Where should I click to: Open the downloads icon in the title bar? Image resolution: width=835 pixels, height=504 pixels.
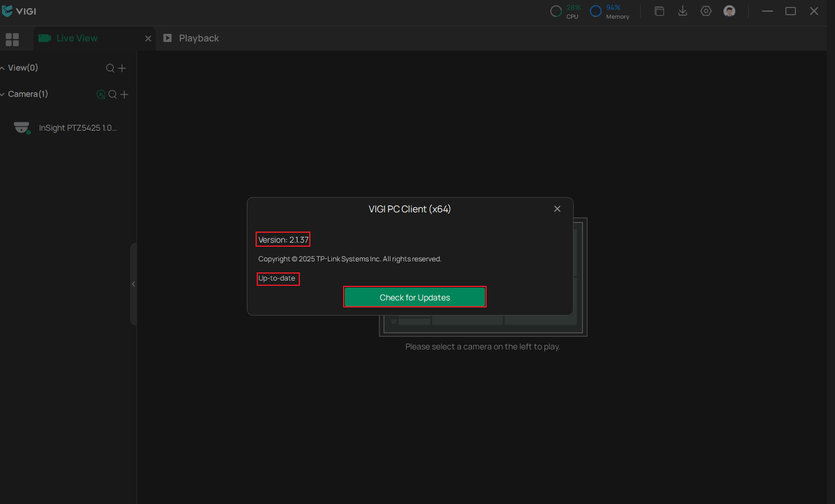683,11
